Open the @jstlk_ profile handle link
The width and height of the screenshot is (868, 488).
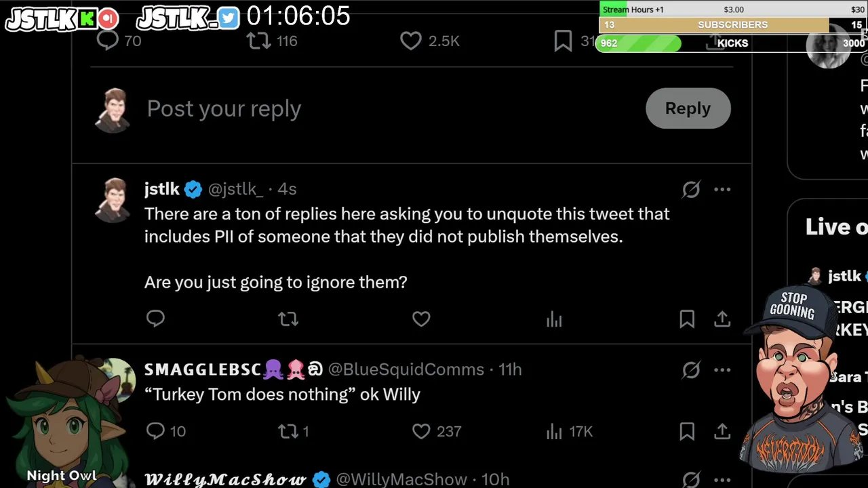coord(235,189)
